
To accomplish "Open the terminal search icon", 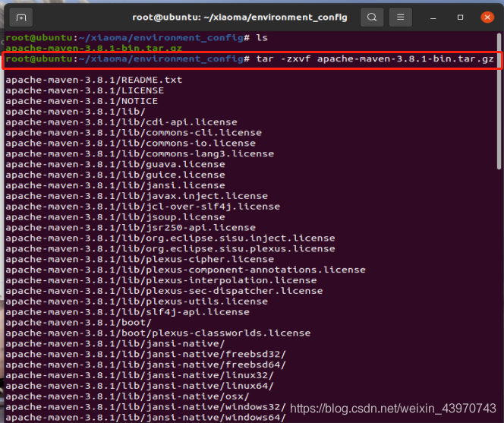I will pos(372,17).
